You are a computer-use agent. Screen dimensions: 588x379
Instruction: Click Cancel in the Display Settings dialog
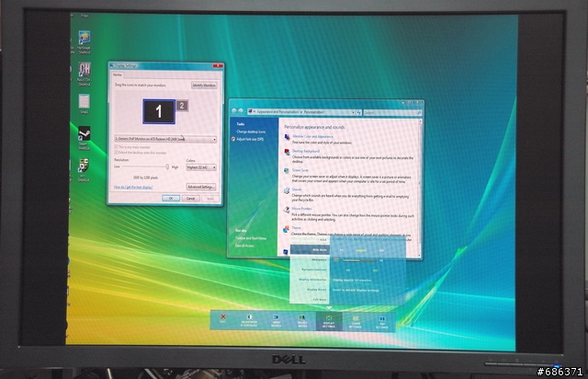pos(190,198)
